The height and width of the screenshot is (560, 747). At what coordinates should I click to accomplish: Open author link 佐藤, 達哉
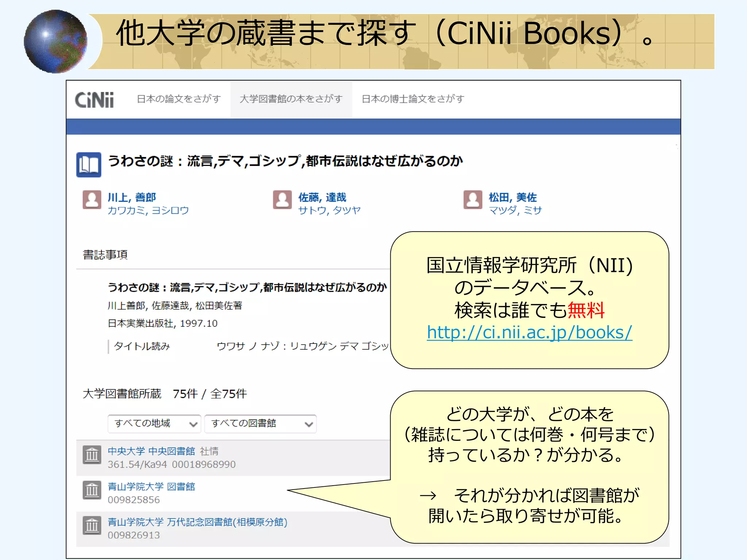click(322, 197)
